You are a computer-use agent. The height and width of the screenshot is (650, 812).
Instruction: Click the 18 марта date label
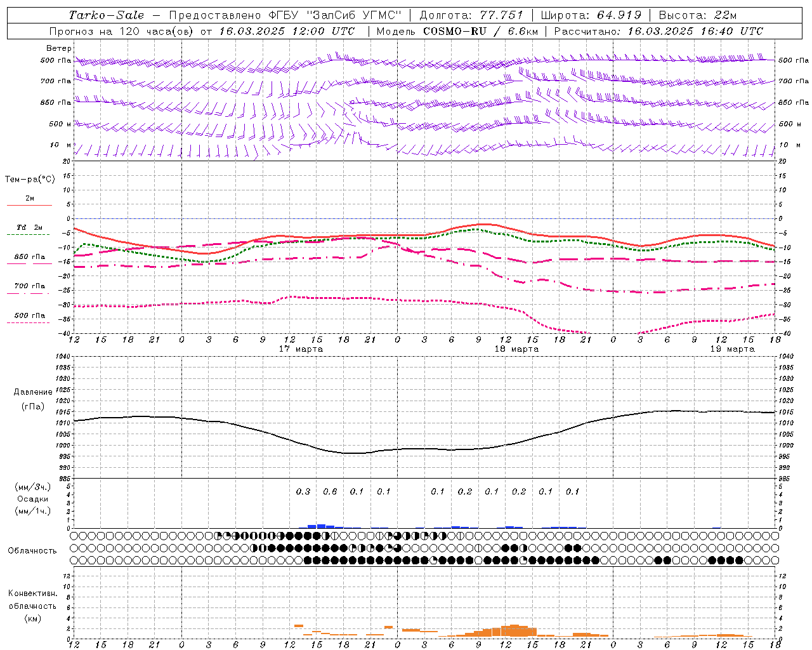(516, 349)
